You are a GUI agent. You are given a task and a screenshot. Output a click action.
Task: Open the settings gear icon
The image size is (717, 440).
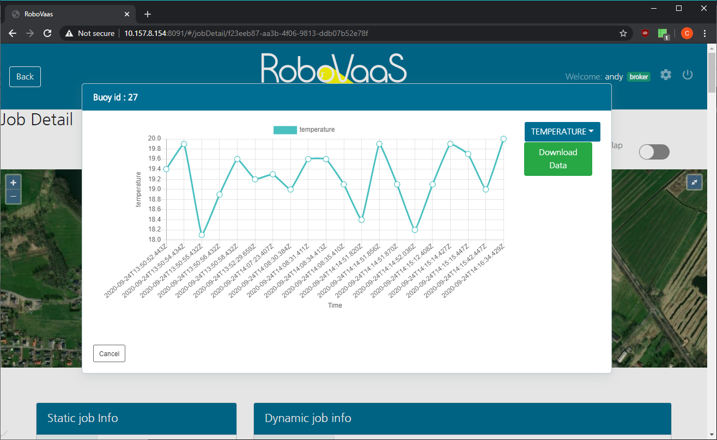point(666,75)
